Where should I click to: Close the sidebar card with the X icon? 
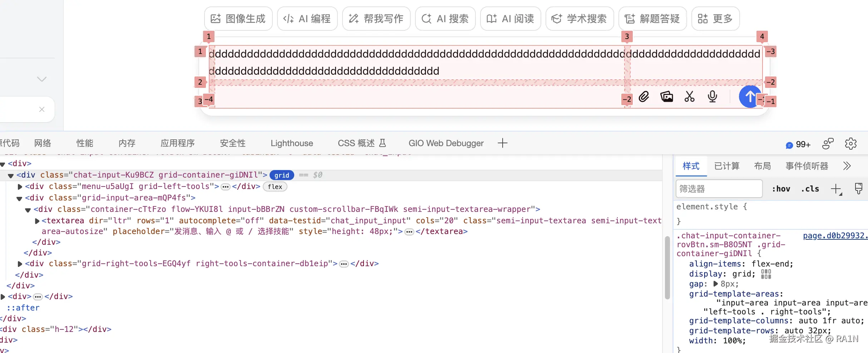coord(42,109)
